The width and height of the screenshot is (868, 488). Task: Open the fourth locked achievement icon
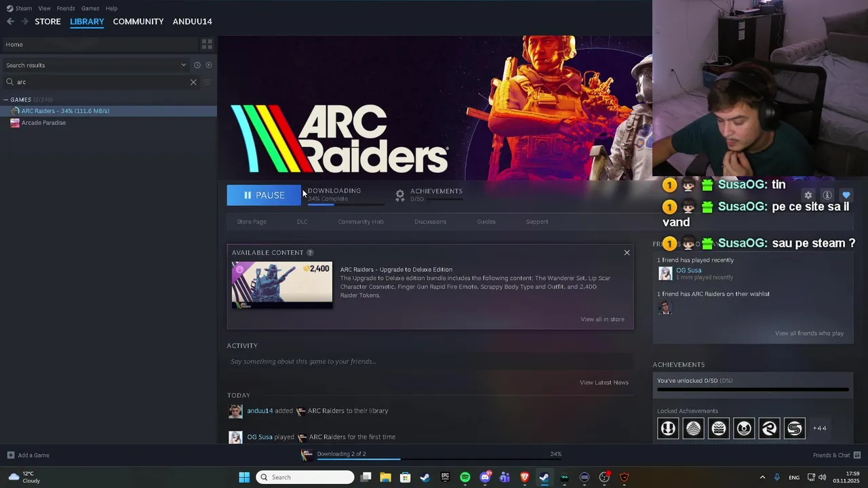tap(744, 428)
